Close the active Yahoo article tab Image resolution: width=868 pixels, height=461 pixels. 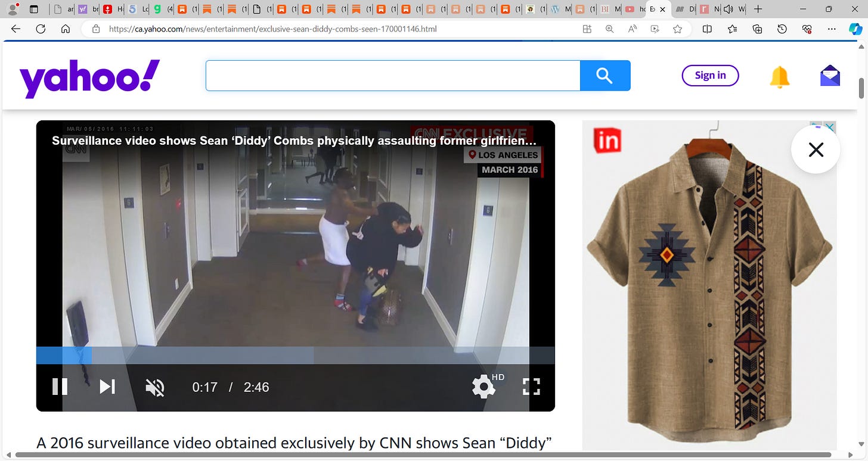point(662,9)
